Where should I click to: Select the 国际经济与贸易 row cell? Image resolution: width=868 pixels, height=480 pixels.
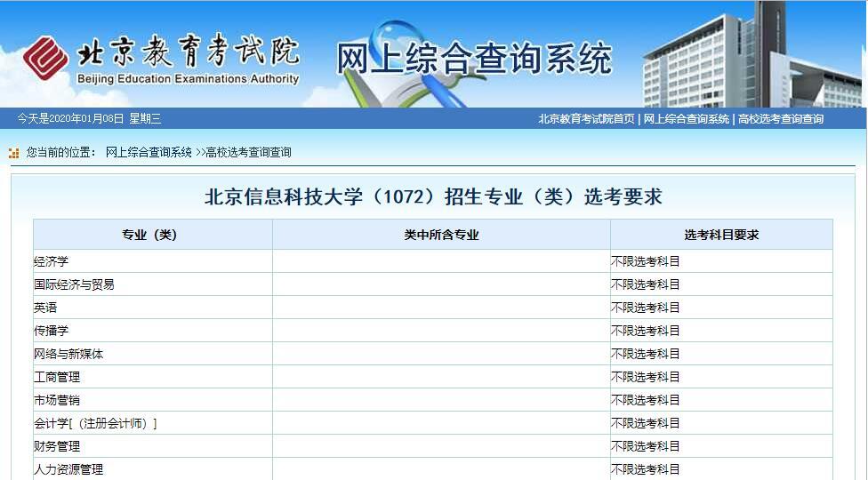153,284
